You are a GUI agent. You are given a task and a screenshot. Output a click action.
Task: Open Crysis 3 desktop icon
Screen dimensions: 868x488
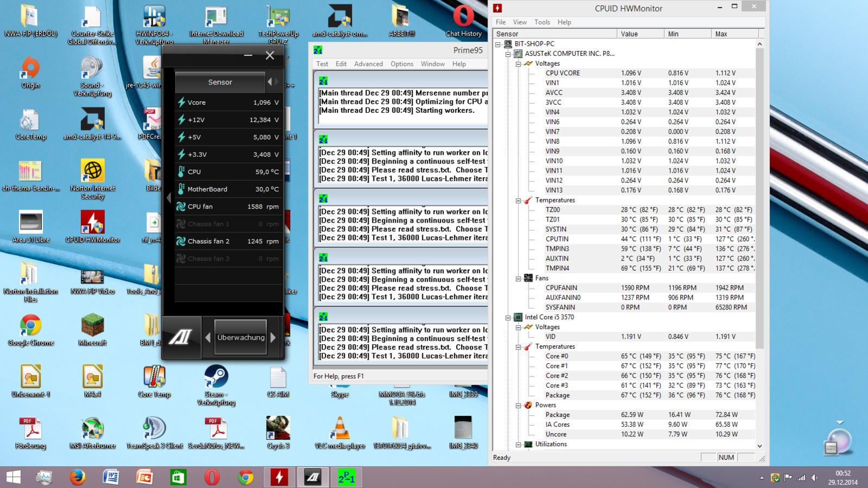click(278, 433)
